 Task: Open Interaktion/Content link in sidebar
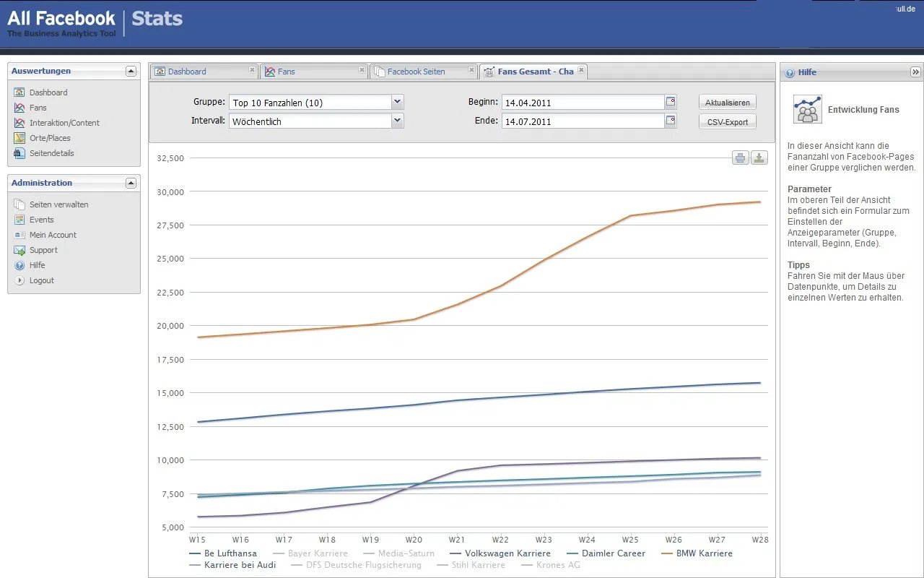(64, 123)
